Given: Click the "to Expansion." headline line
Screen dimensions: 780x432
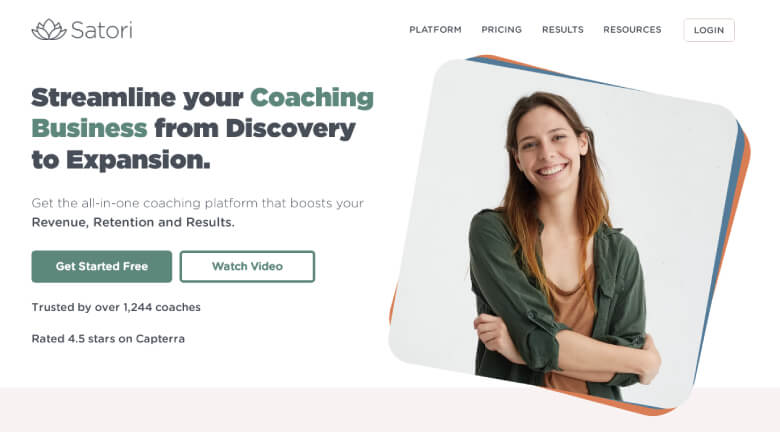Looking at the screenshot, I should (x=121, y=160).
